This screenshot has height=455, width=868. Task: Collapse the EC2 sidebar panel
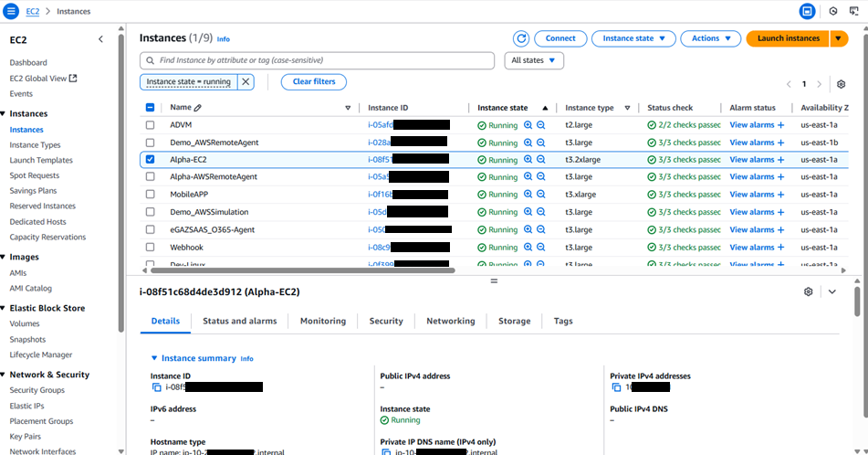(100, 39)
